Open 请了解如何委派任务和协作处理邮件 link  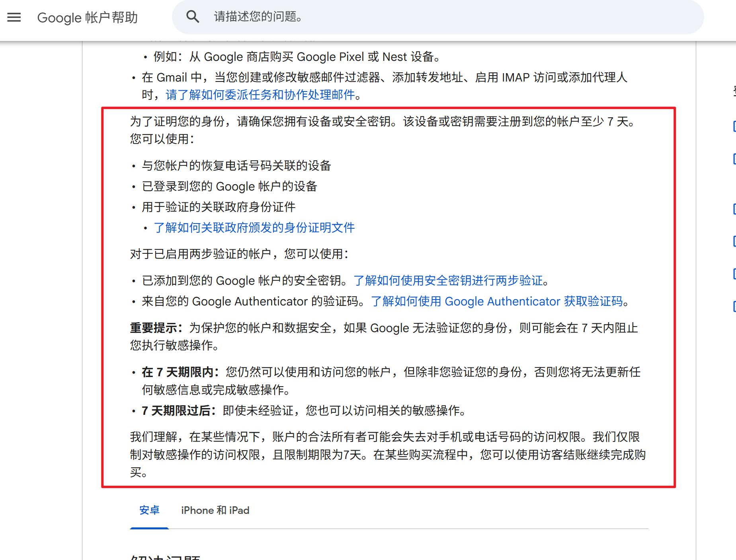coord(260,95)
